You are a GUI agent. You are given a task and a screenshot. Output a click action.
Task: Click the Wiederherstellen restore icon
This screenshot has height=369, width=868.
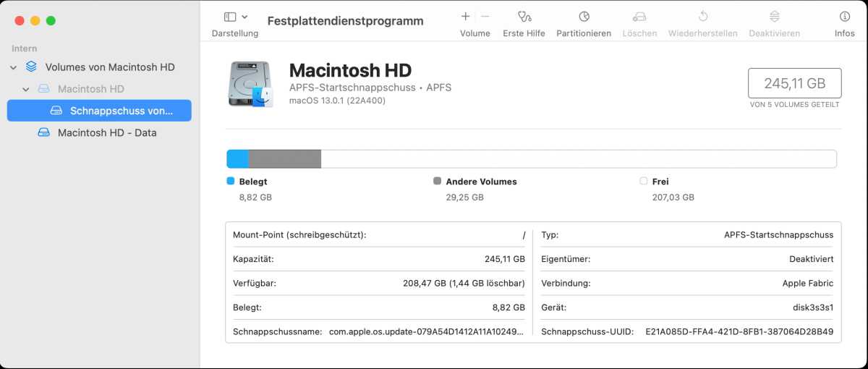[703, 16]
